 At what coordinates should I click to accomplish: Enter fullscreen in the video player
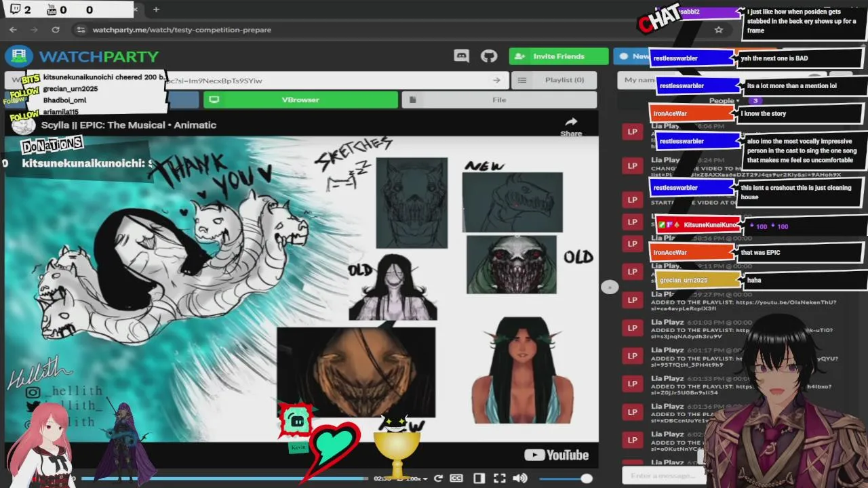[x=499, y=479]
